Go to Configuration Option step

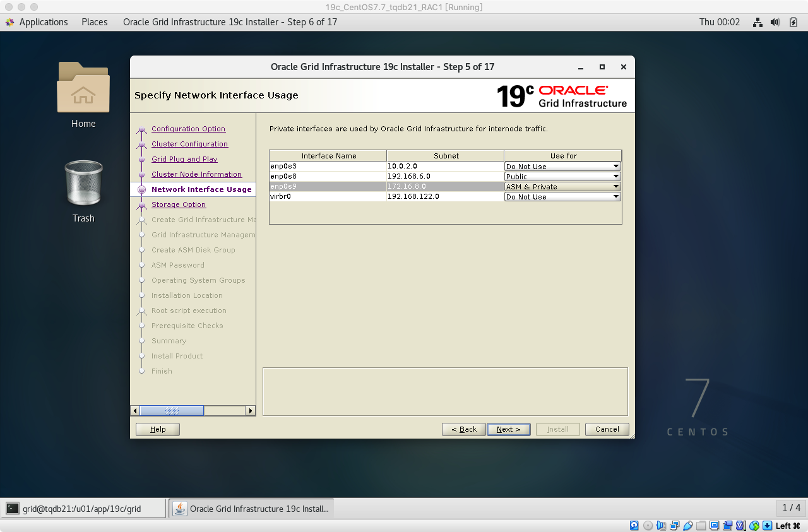[188, 129]
